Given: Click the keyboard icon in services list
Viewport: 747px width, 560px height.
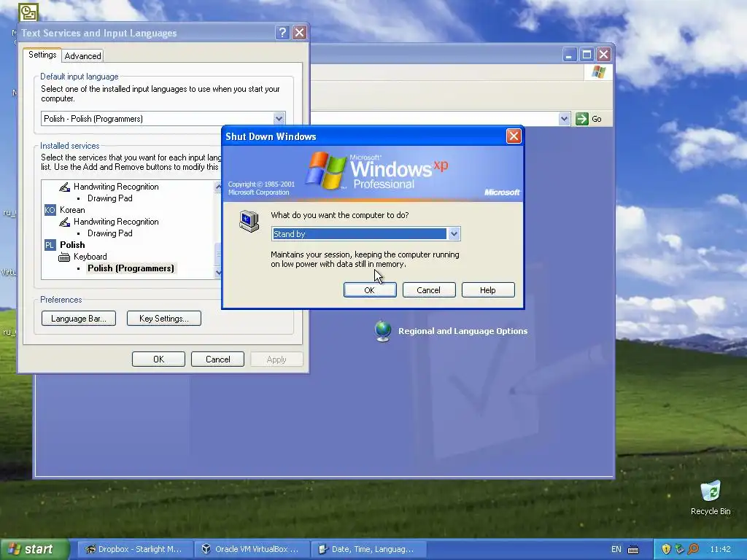Looking at the screenshot, I should (64, 257).
